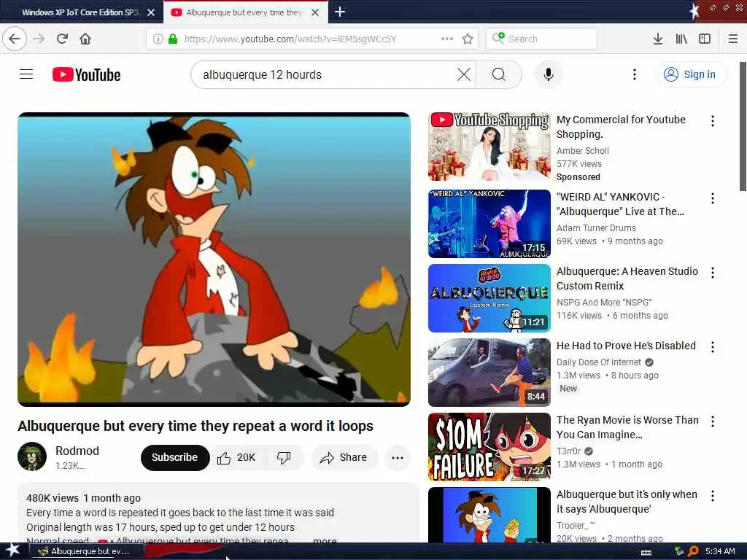This screenshot has height=560, width=747.
Task: Share the video
Action: 344,458
